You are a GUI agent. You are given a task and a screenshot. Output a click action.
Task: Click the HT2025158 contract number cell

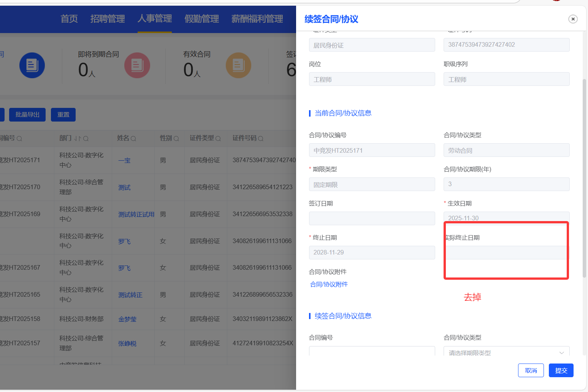(20, 319)
